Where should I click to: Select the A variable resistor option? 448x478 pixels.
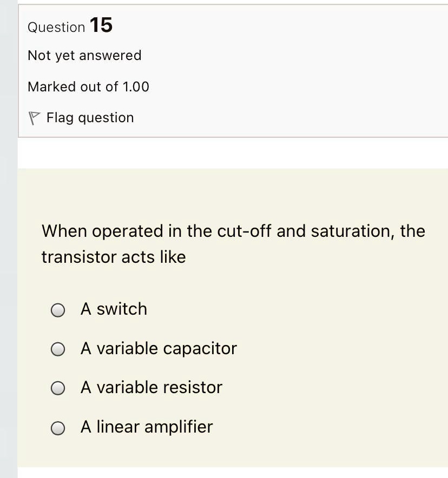point(57,388)
